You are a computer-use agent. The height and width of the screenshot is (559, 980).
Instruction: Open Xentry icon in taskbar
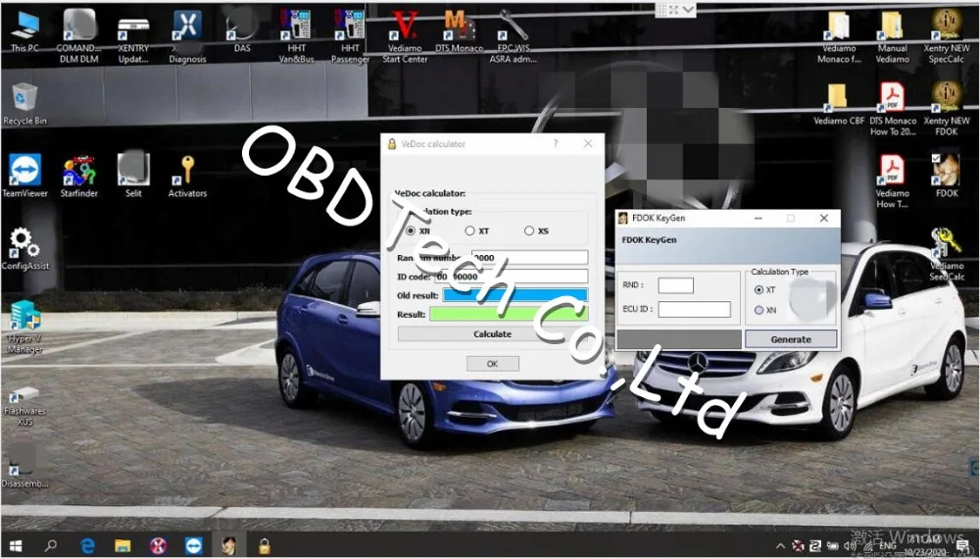pos(158,545)
